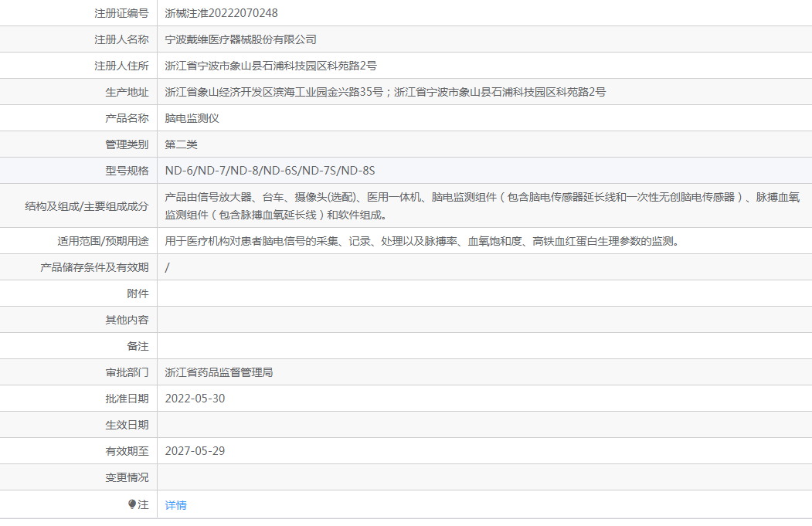Select registration number 浙械注准20222070248
This screenshot has width=812, height=526.
pos(221,13)
